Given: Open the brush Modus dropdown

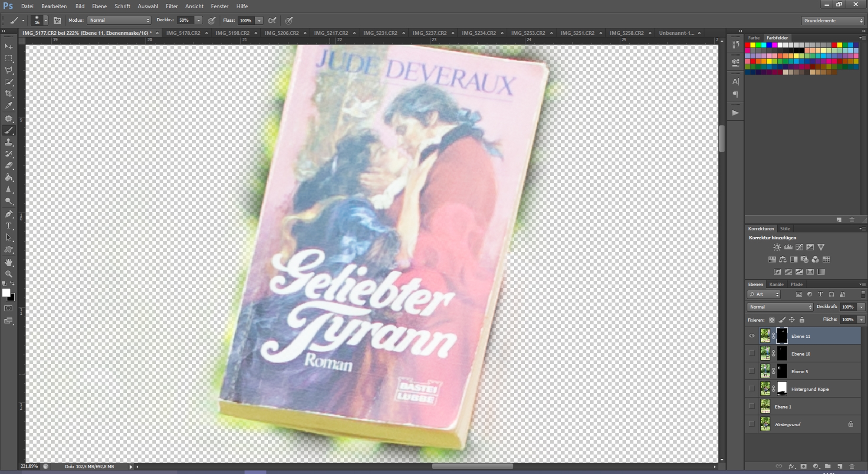Looking at the screenshot, I should click(119, 20).
